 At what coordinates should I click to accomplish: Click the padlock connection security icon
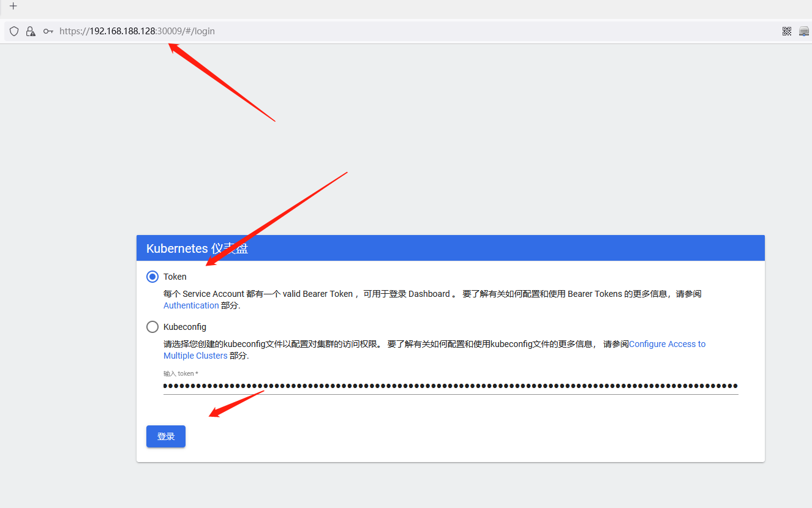click(31, 31)
